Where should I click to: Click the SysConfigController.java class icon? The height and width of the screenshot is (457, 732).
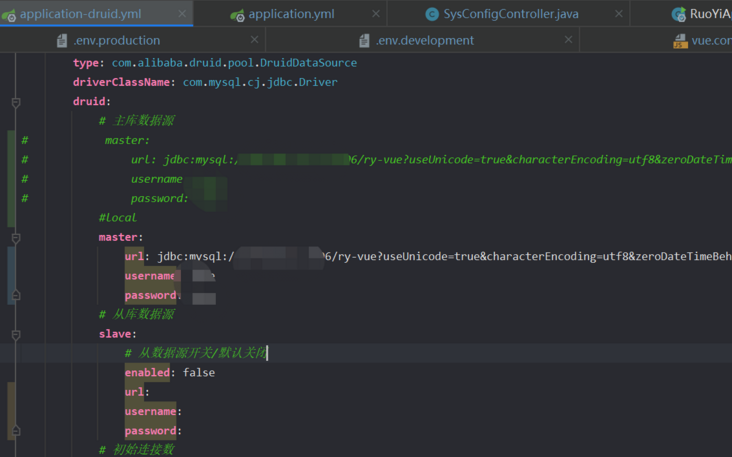432,14
